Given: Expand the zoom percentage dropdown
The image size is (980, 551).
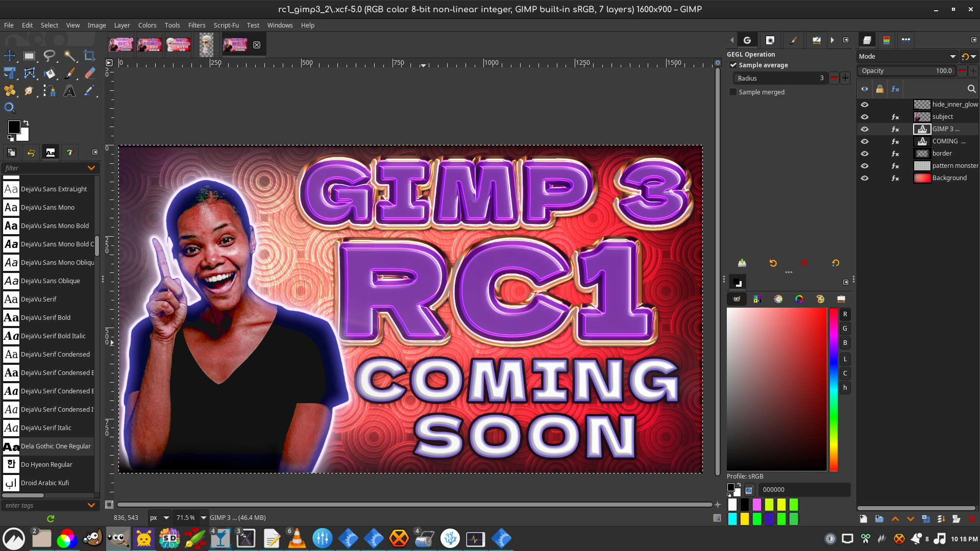Looking at the screenshot, I should (x=203, y=517).
